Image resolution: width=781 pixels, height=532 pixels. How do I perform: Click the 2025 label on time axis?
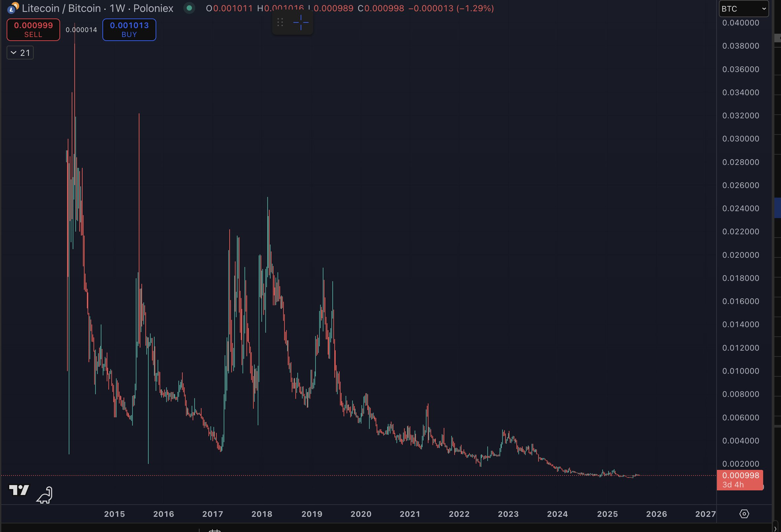[607, 514]
